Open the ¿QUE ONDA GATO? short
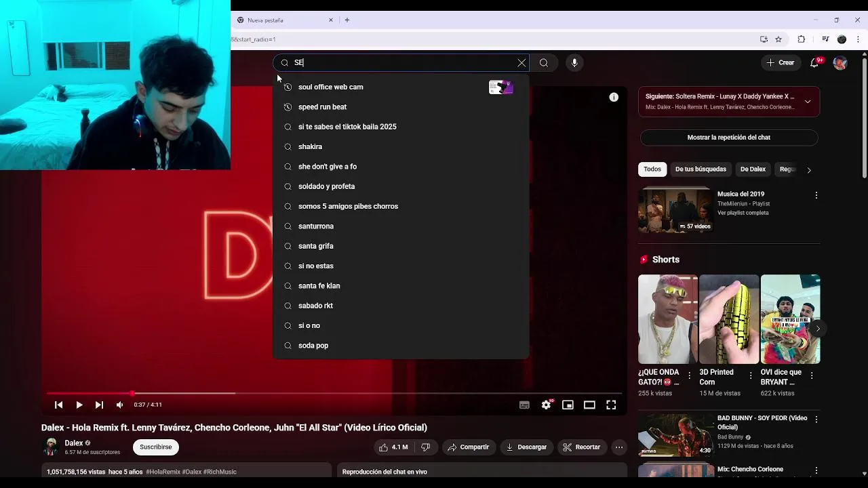The image size is (868, 488). click(667, 319)
